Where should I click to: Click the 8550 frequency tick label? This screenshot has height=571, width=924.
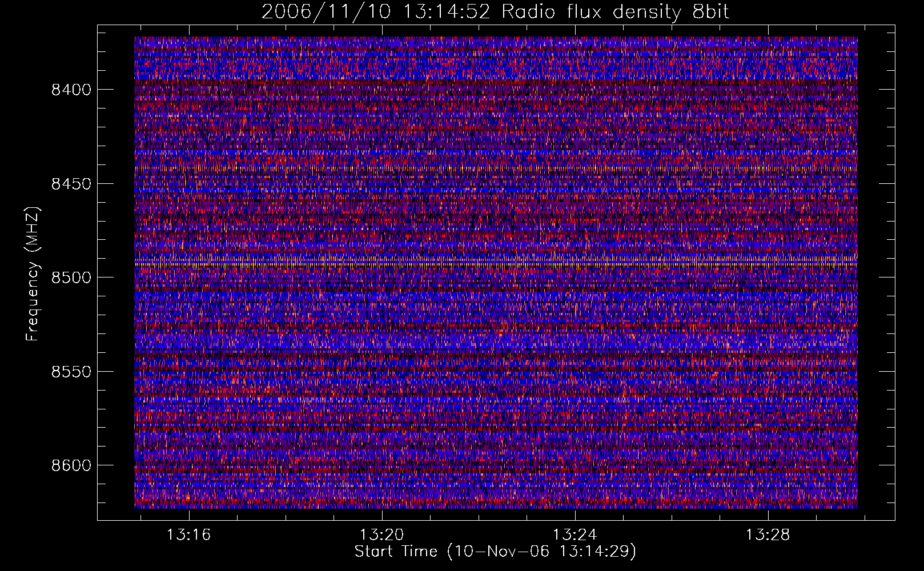coord(71,372)
